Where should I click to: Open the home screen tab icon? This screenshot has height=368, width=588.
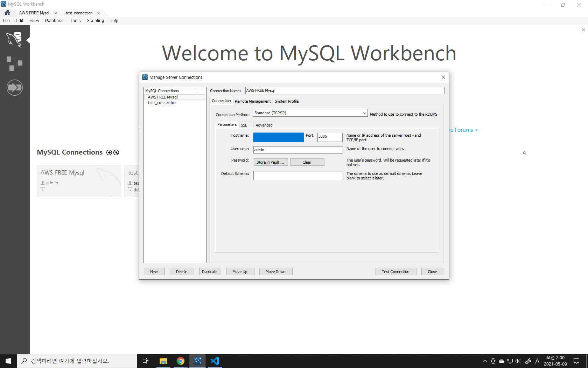pyautogui.click(x=7, y=13)
